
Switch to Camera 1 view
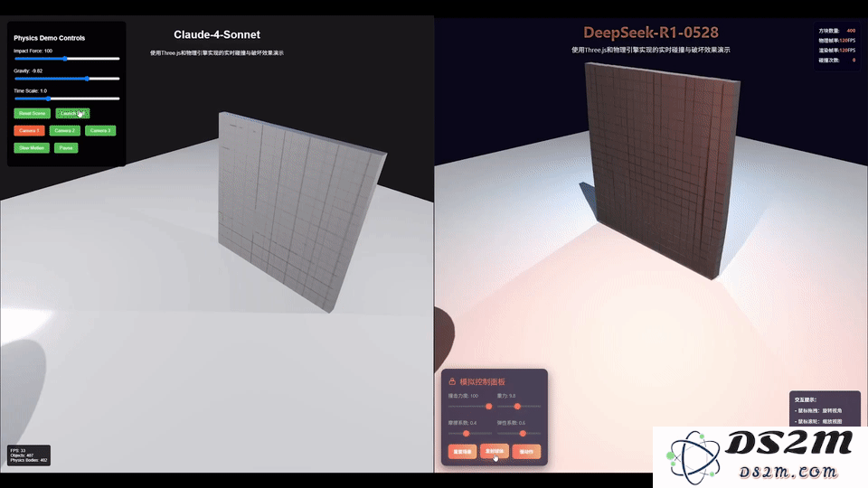pos(29,130)
